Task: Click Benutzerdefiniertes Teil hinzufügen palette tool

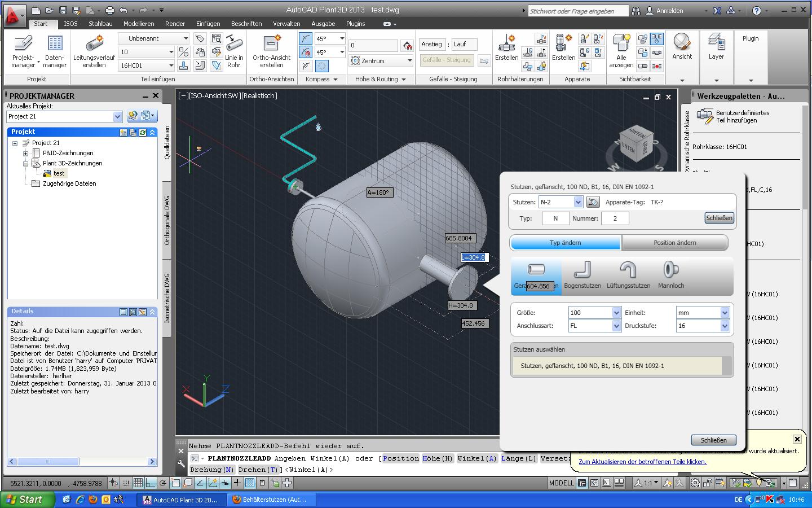Action: [734, 116]
